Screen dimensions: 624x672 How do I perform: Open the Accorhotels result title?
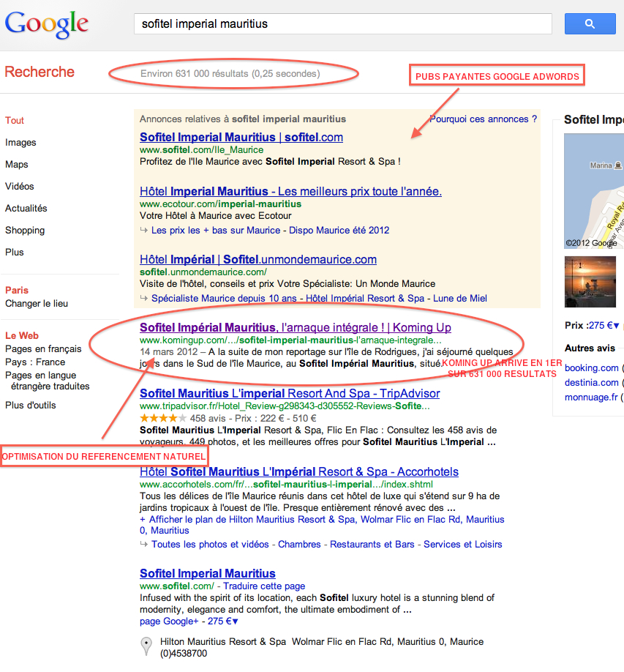point(299,472)
